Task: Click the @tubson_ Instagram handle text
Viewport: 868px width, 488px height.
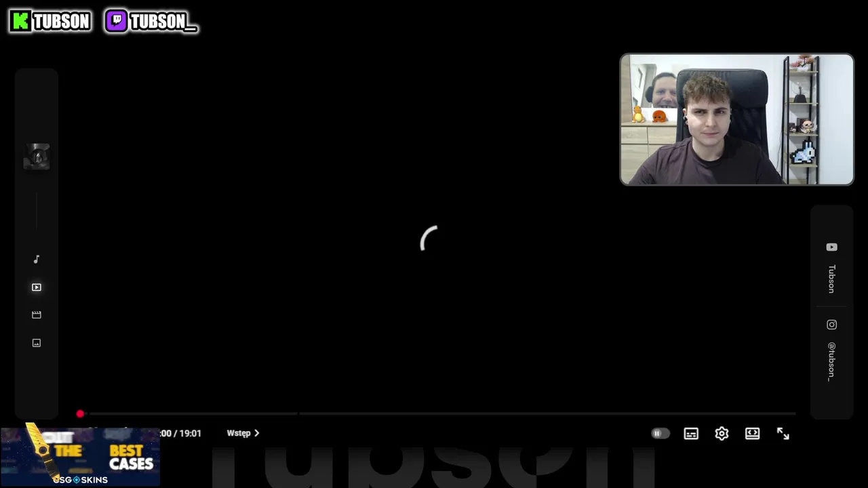Action: pos(831,361)
